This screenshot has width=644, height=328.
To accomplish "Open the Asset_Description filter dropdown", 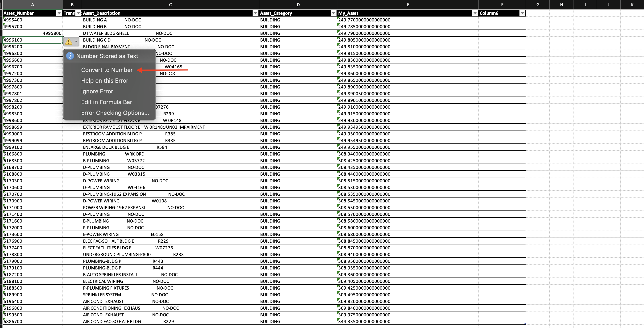I will click(x=255, y=13).
